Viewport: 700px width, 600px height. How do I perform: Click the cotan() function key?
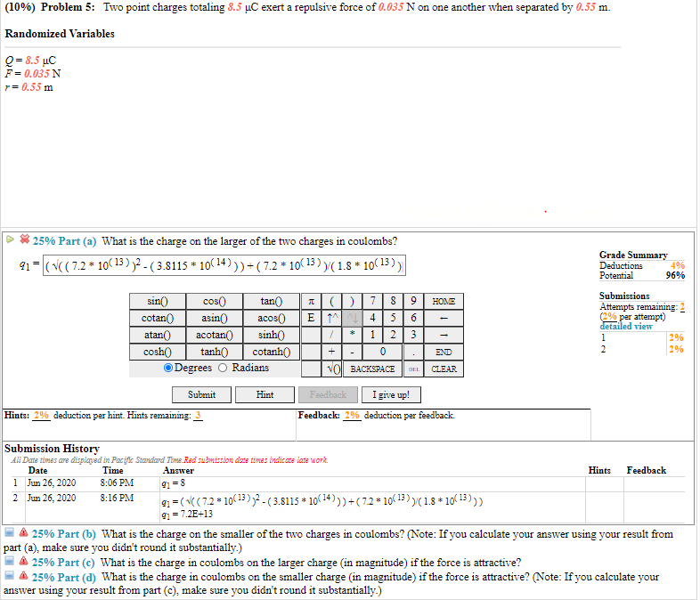coord(158,318)
